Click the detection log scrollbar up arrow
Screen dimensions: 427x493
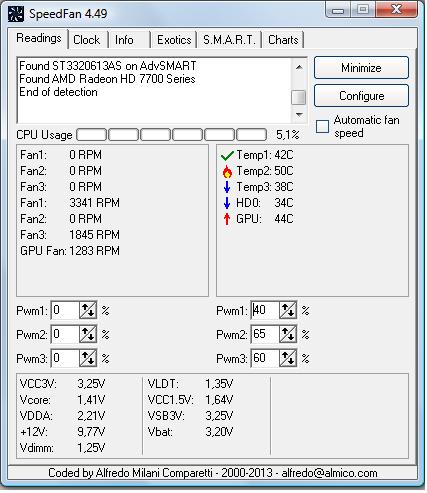coord(299,67)
